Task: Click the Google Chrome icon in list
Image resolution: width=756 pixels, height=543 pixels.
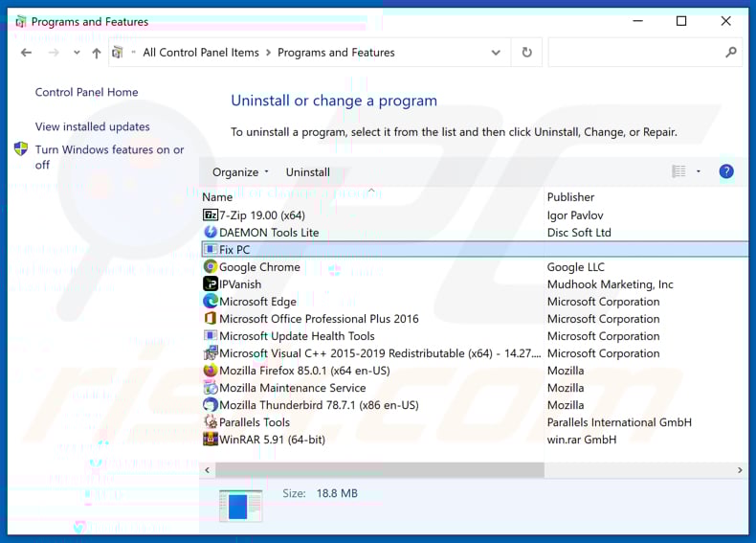Action: click(x=211, y=267)
